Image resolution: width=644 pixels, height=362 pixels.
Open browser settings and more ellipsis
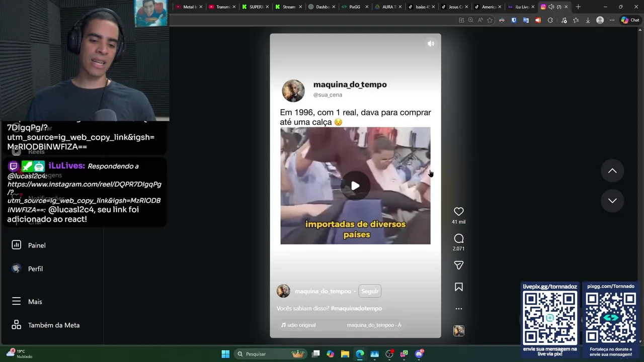[612, 20]
